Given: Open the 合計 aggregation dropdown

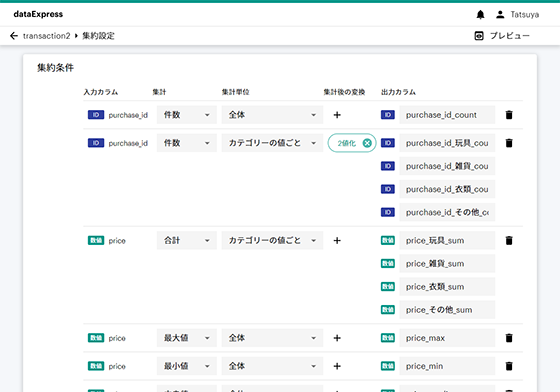Looking at the screenshot, I should [187, 240].
